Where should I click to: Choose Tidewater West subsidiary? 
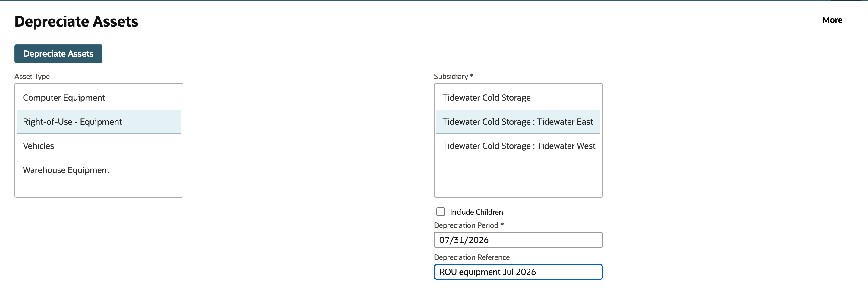(x=518, y=146)
